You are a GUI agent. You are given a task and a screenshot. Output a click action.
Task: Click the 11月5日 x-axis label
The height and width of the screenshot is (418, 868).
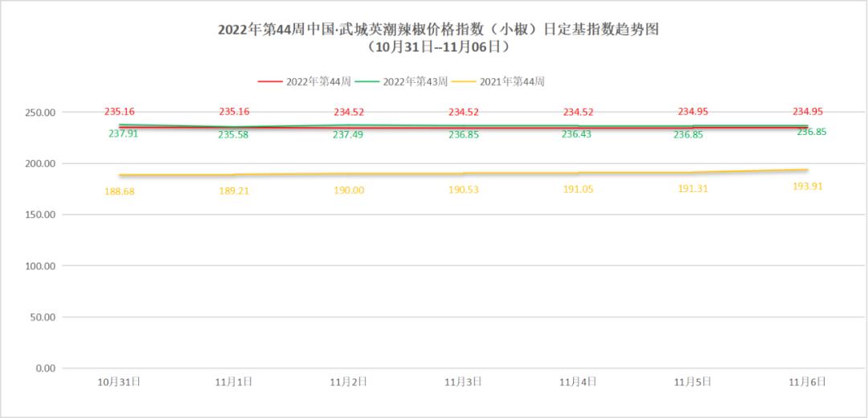(x=693, y=382)
